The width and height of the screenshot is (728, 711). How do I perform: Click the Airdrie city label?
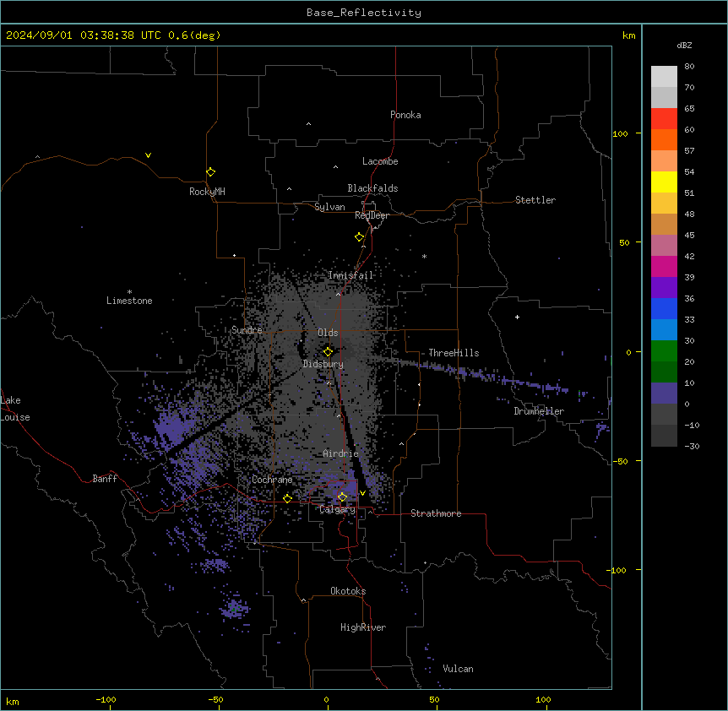pos(341,453)
